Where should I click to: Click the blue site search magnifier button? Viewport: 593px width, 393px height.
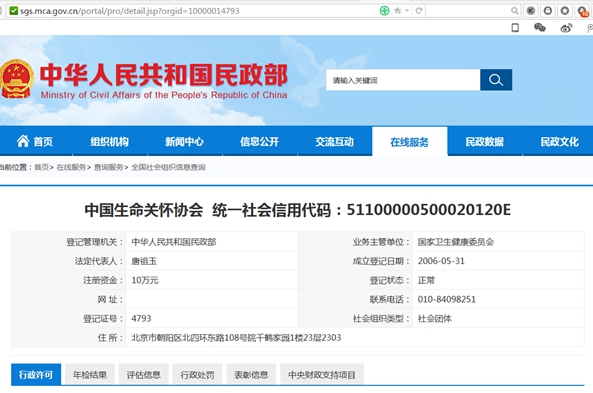496,80
